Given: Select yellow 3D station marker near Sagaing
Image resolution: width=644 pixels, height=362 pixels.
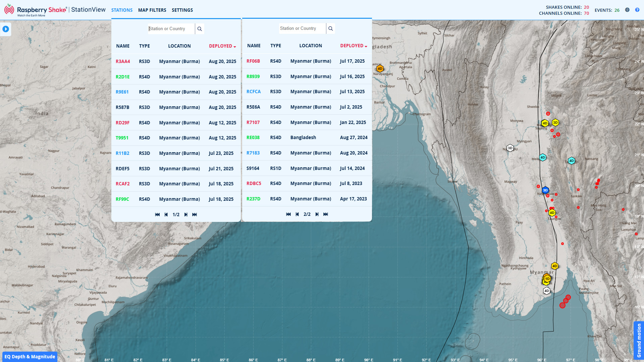Looking at the screenshot, I should pyautogui.click(x=555, y=122).
